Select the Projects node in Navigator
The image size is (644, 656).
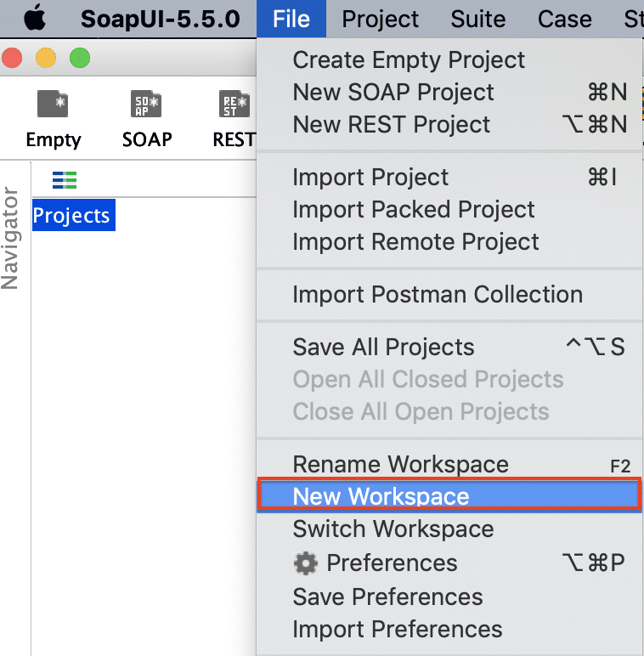pyautogui.click(x=74, y=216)
